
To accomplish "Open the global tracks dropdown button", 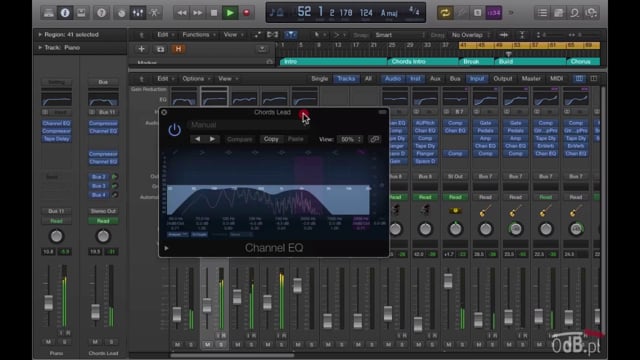I will (262, 49).
